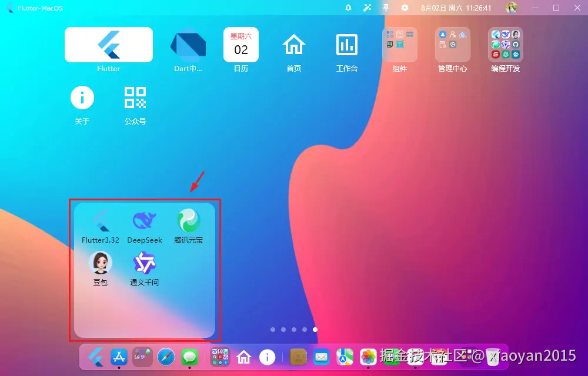Launch Safari from the dock
588x376 pixels.
[166, 357]
